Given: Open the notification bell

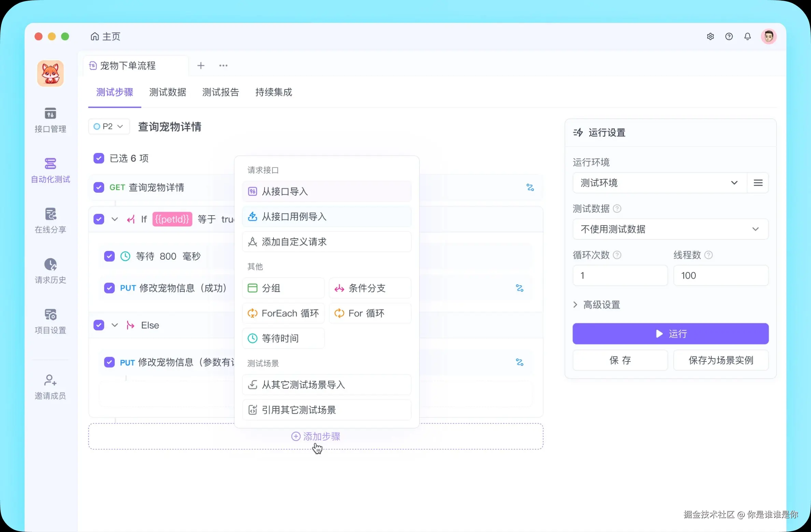Looking at the screenshot, I should [747, 36].
